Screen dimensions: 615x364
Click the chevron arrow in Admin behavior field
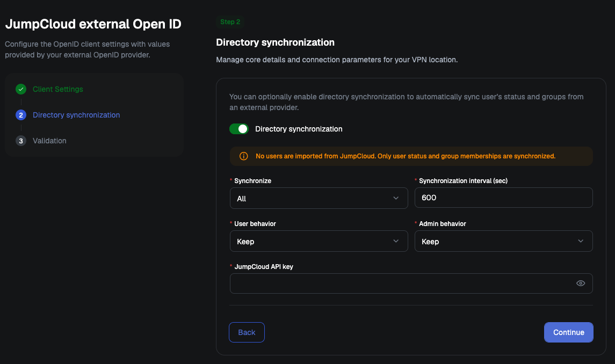(581, 241)
